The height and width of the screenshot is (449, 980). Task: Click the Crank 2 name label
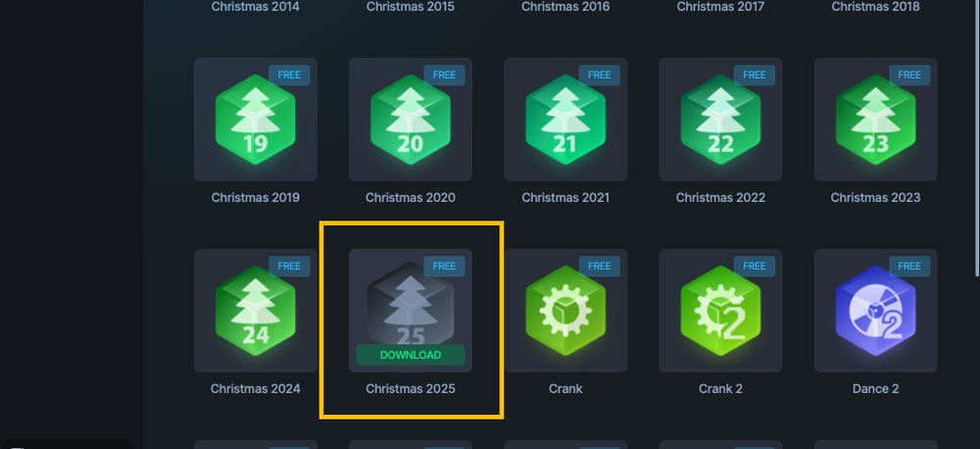click(x=720, y=388)
